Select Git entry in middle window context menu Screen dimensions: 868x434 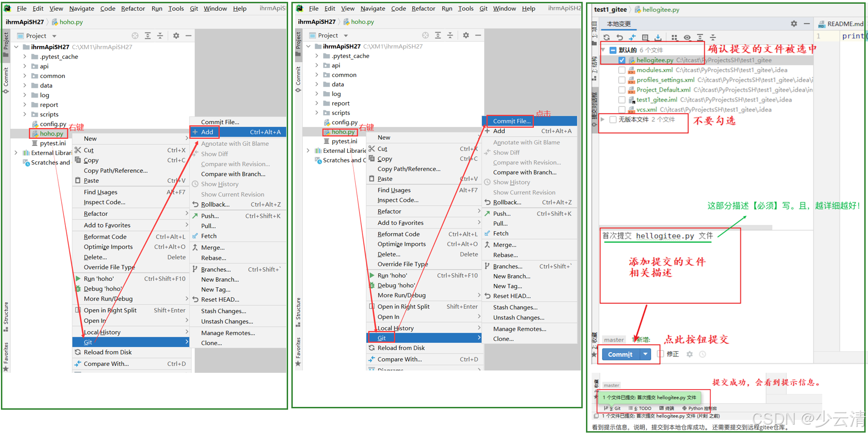tap(423, 338)
